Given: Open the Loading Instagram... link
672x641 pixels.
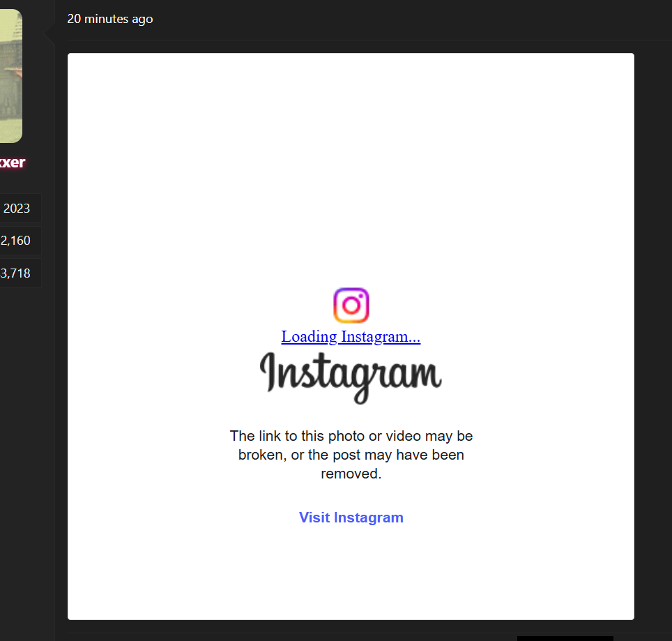Looking at the screenshot, I should pyautogui.click(x=351, y=337).
